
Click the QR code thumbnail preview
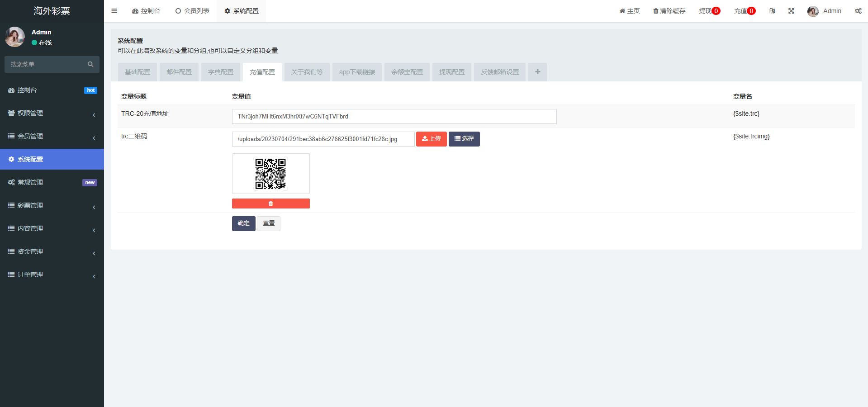(x=270, y=174)
